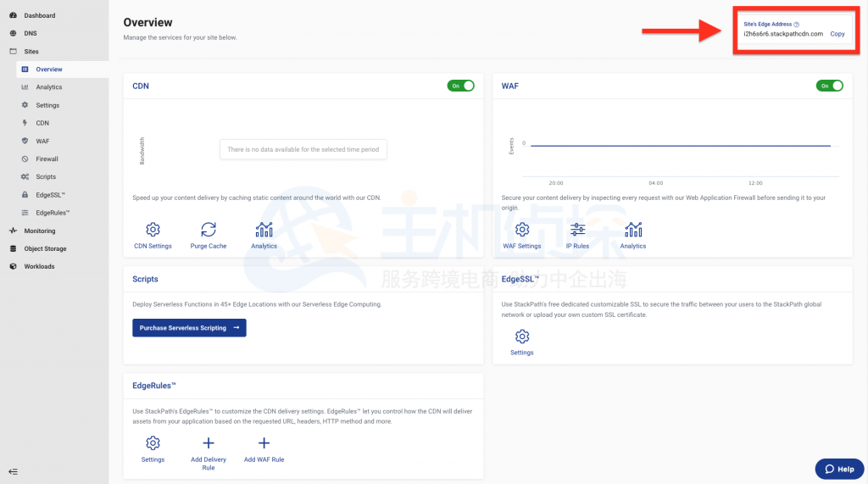
Task: Open Firewall in the sidebar
Action: pyautogui.click(x=47, y=159)
